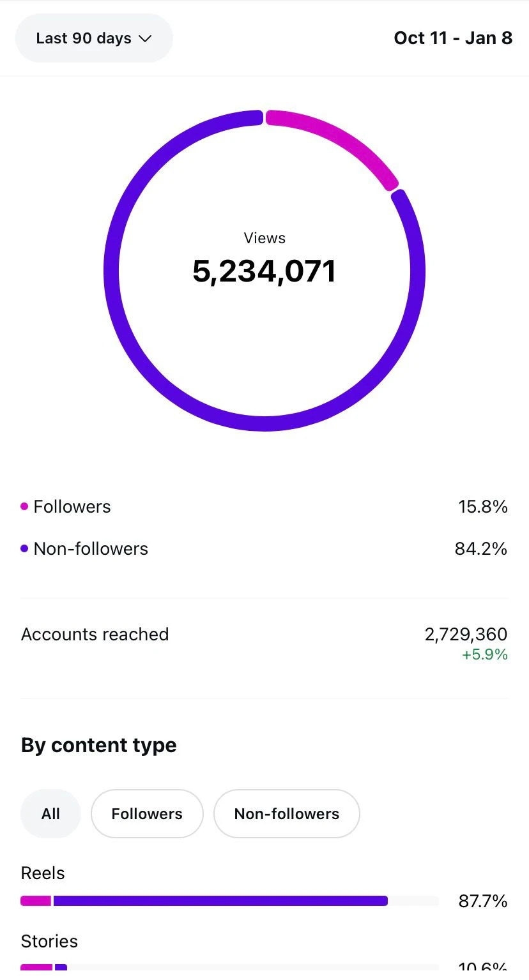529x980 pixels.
Task: Click the pink Followers legend dot
Action: [x=24, y=505]
